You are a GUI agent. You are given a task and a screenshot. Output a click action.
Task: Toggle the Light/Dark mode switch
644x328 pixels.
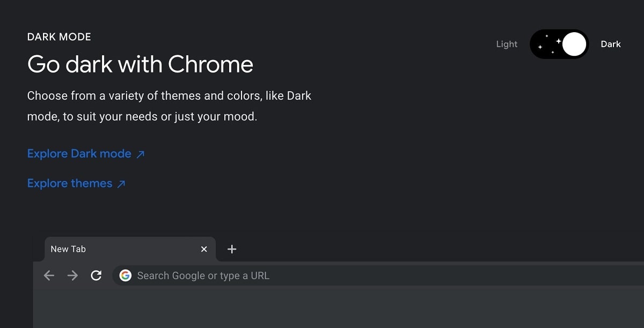559,44
